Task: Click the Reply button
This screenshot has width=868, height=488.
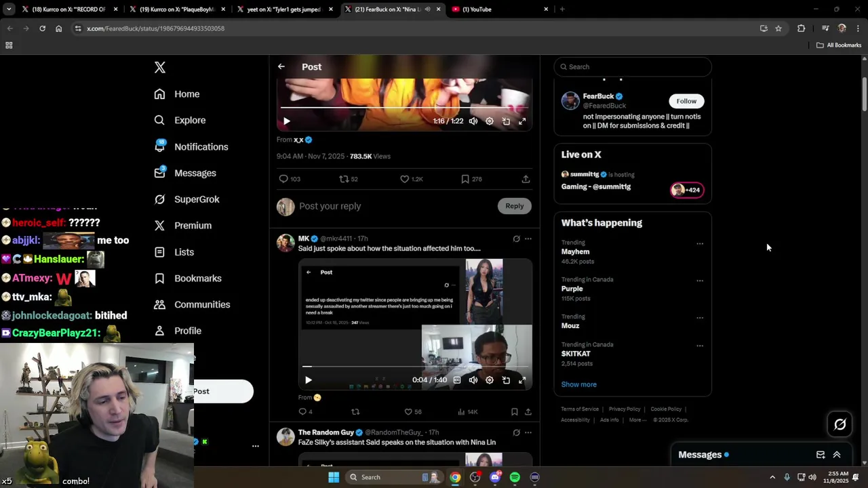Action: click(515, 206)
